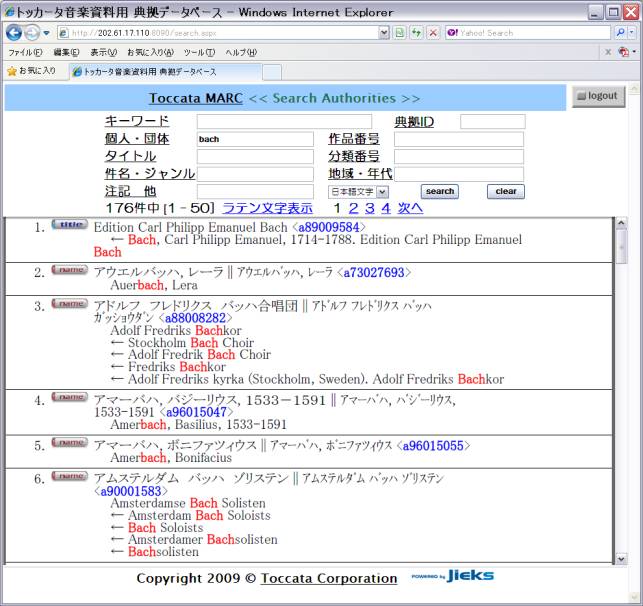Click the 作品番号 input field

click(x=459, y=139)
